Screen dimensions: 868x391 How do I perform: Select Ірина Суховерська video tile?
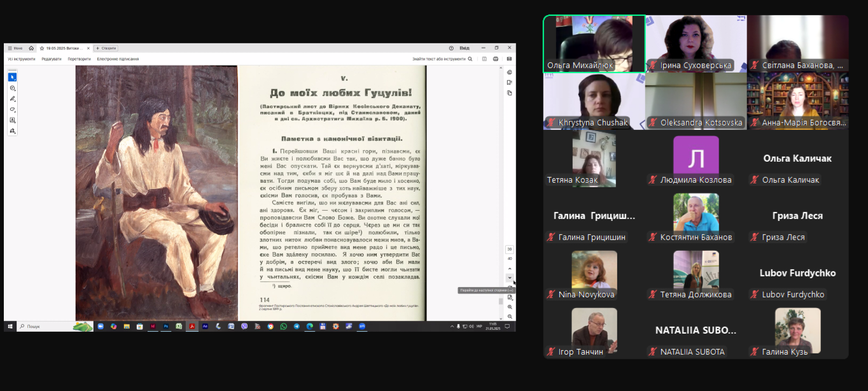pyautogui.click(x=696, y=43)
